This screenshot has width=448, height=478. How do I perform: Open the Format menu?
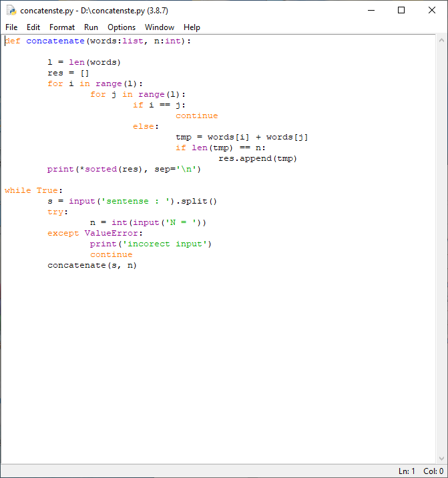coord(62,27)
